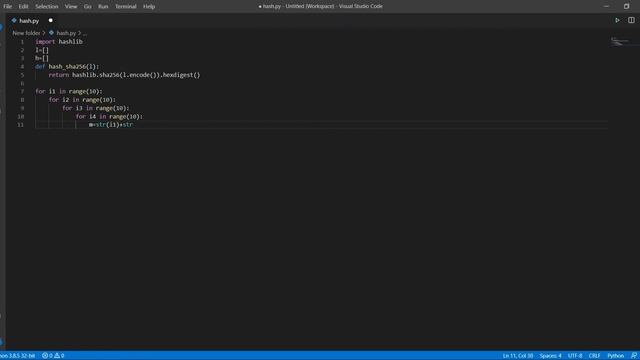The height and width of the screenshot is (360, 640).
Task: Open the Terminal menu
Action: coord(125,6)
